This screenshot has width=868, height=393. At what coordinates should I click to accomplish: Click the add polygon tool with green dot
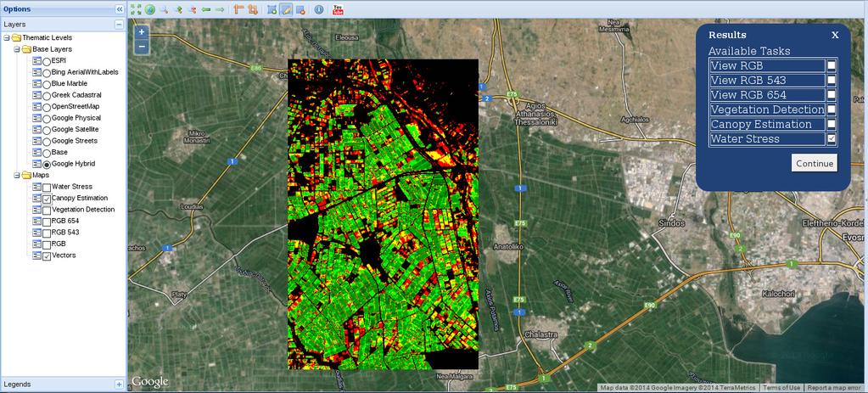(272, 9)
